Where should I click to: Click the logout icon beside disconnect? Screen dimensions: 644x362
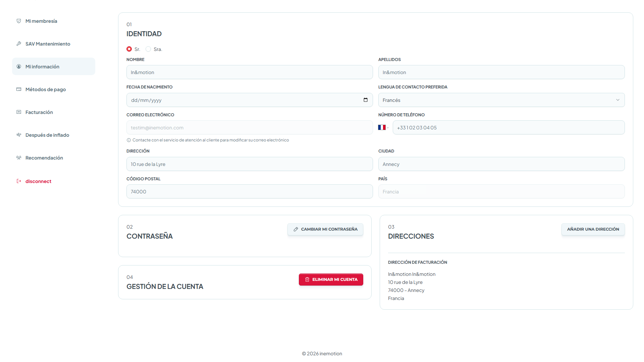pyautogui.click(x=19, y=181)
